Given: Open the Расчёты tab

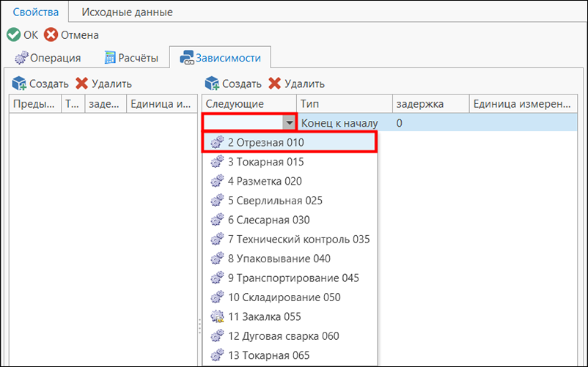Looking at the screenshot, I should pos(131,58).
